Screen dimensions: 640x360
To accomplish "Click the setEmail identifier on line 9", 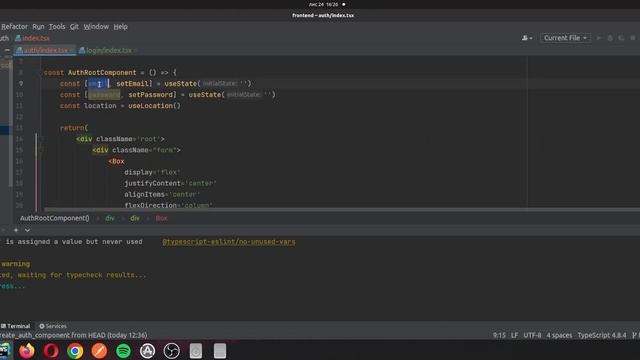I will pos(134,84).
